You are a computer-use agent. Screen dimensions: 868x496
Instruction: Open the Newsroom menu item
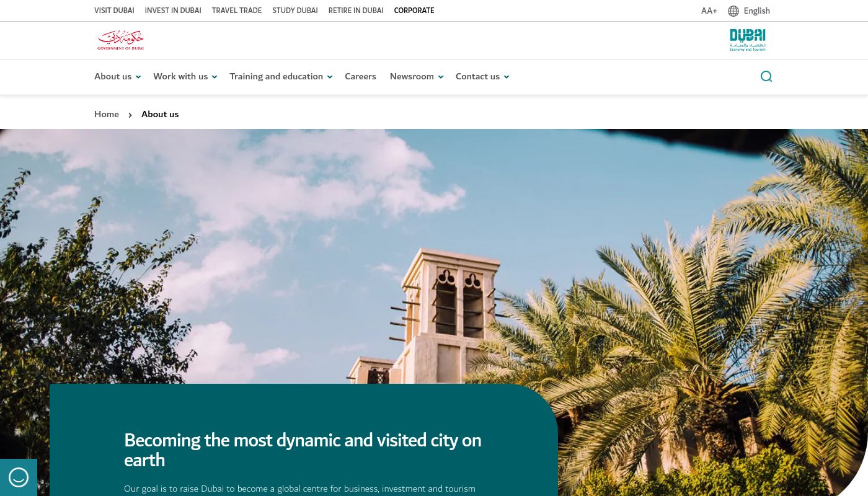[412, 76]
